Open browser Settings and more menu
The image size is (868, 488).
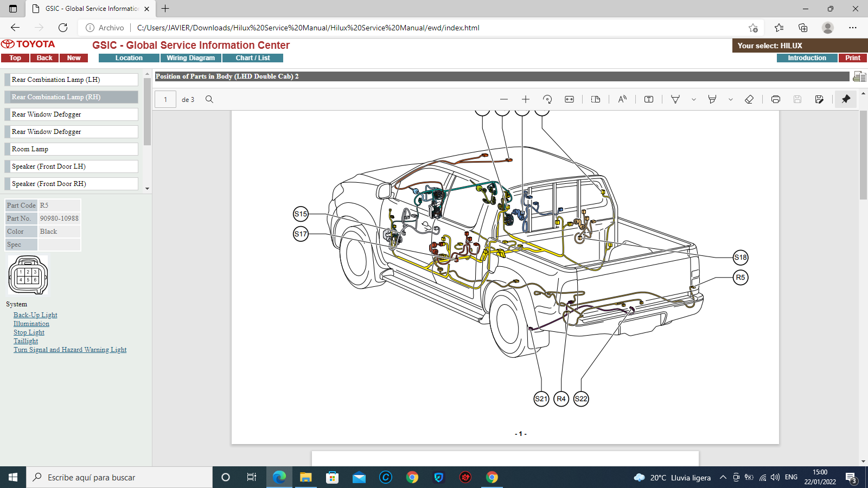853,28
